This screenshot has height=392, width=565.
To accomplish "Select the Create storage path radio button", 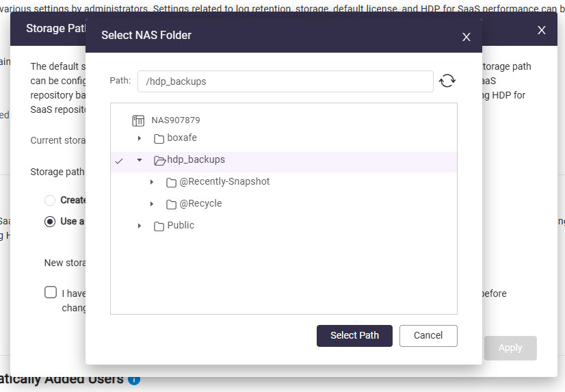I will (50, 200).
